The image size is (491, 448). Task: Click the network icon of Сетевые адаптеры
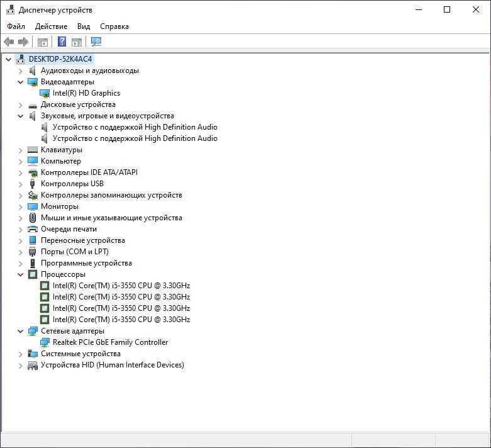pyautogui.click(x=33, y=331)
